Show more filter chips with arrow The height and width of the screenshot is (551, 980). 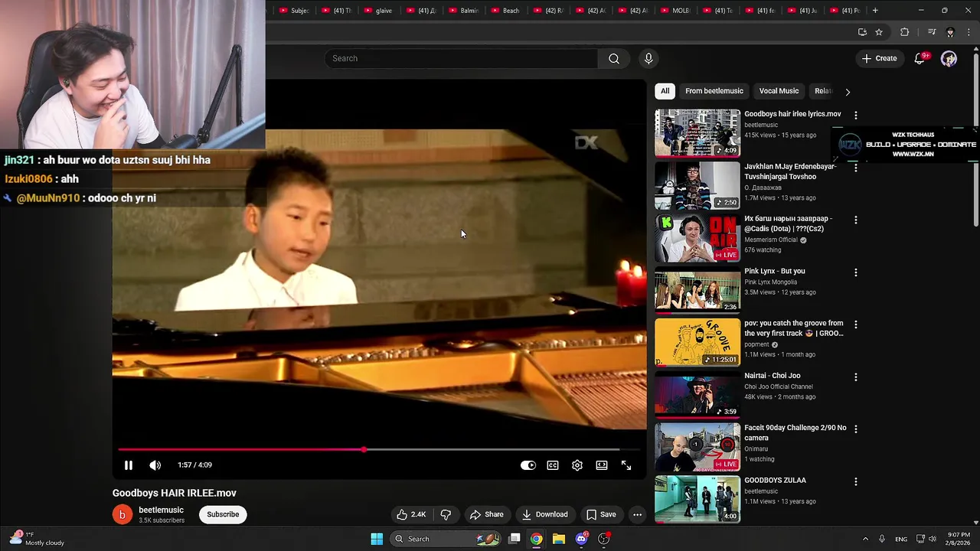(x=847, y=91)
